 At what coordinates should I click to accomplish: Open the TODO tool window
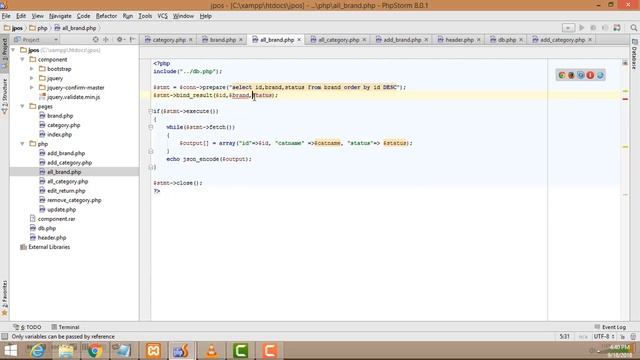(27, 327)
